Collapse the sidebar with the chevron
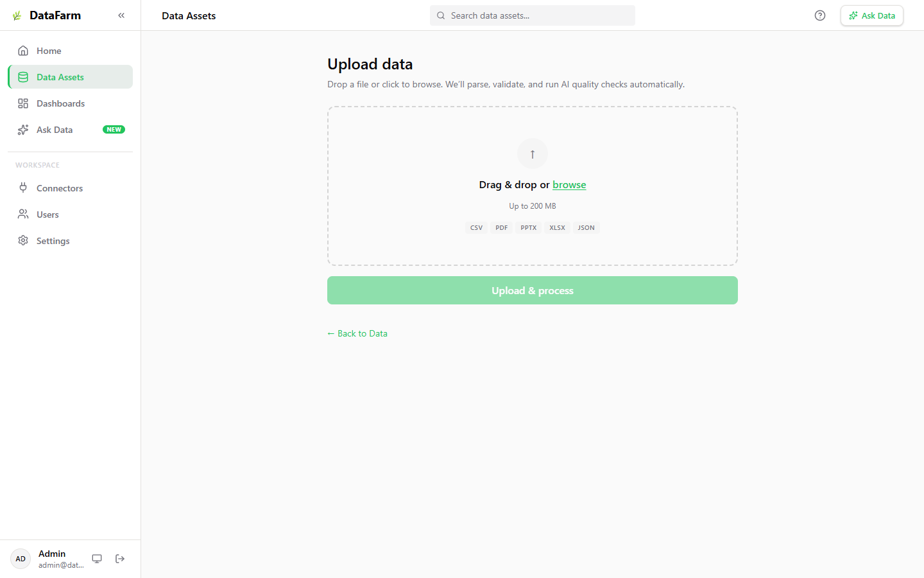Viewport: 924px width, 578px height. [x=121, y=15]
